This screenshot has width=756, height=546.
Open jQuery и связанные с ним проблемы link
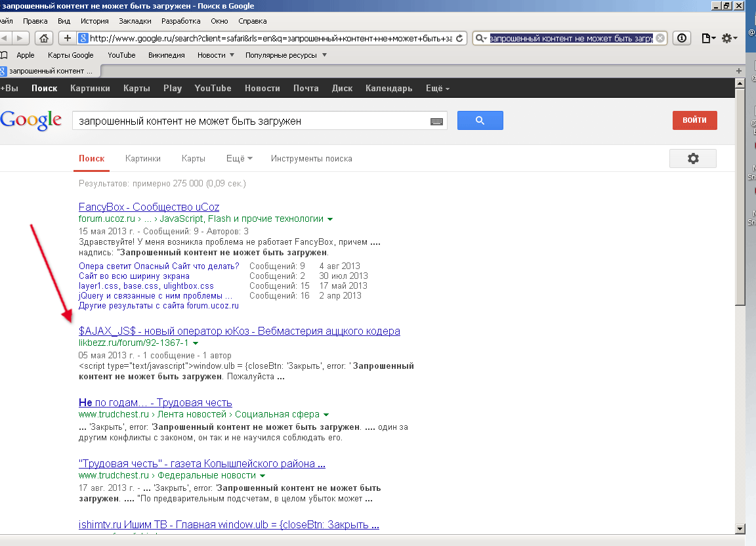156,296
